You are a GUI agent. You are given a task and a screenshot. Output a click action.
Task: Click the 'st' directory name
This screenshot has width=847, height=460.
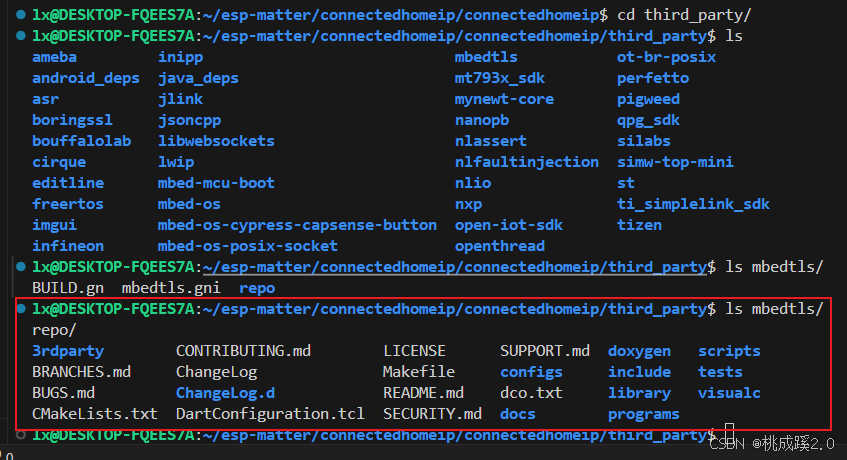coord(626,184)
